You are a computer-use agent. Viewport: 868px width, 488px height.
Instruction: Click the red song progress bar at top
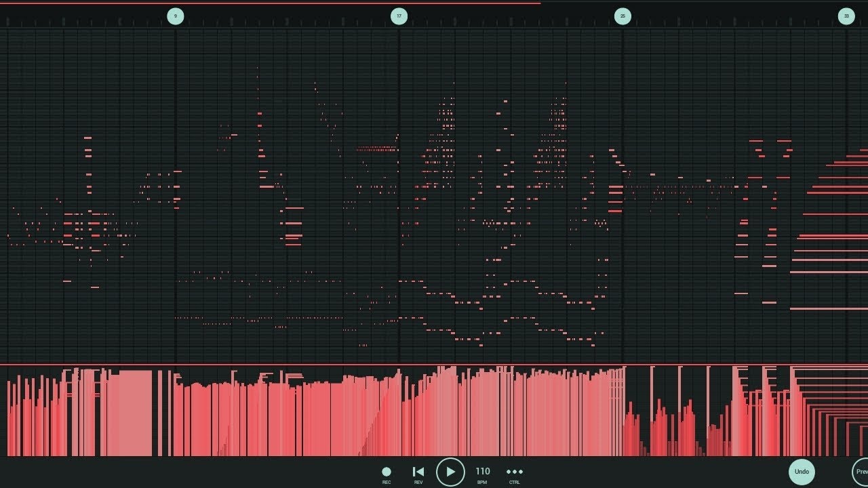pos(271,3)
